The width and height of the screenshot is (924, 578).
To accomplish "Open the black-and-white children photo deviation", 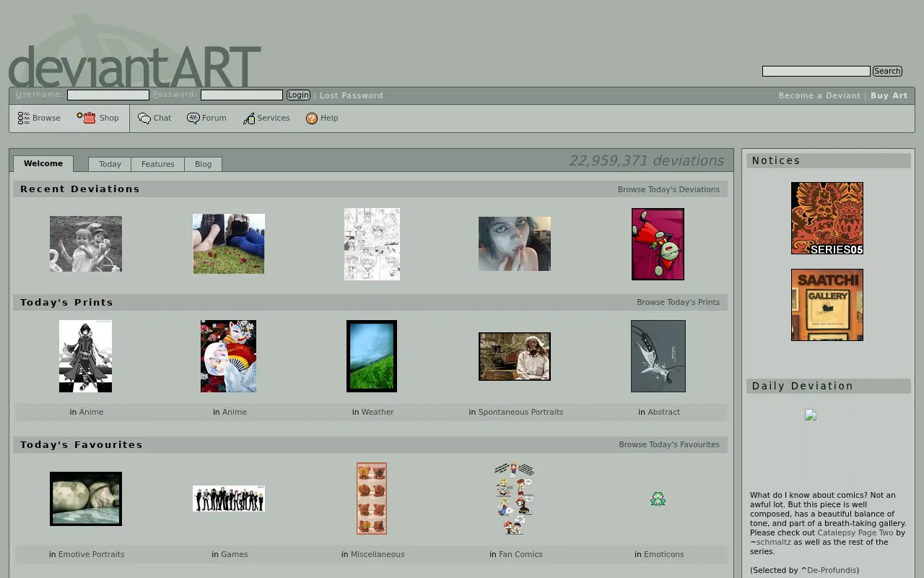I will (x=86, y=244).
